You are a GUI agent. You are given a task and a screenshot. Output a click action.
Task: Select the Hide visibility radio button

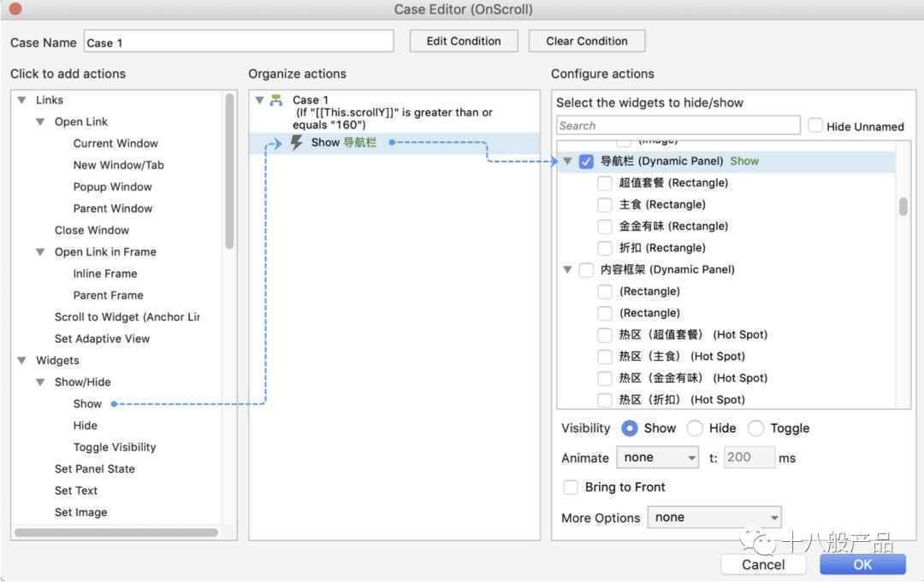[695, 428]
